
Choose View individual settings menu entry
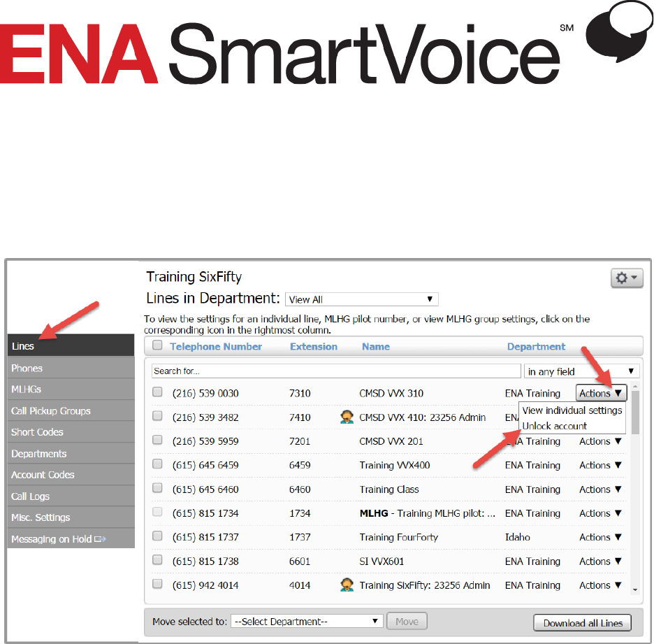click(x=572, y=410)
